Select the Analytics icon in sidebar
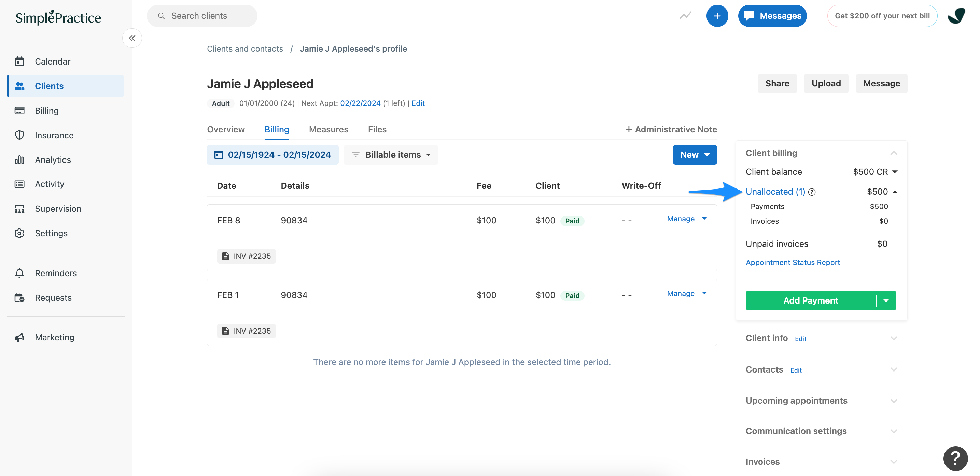 (20, 159)
